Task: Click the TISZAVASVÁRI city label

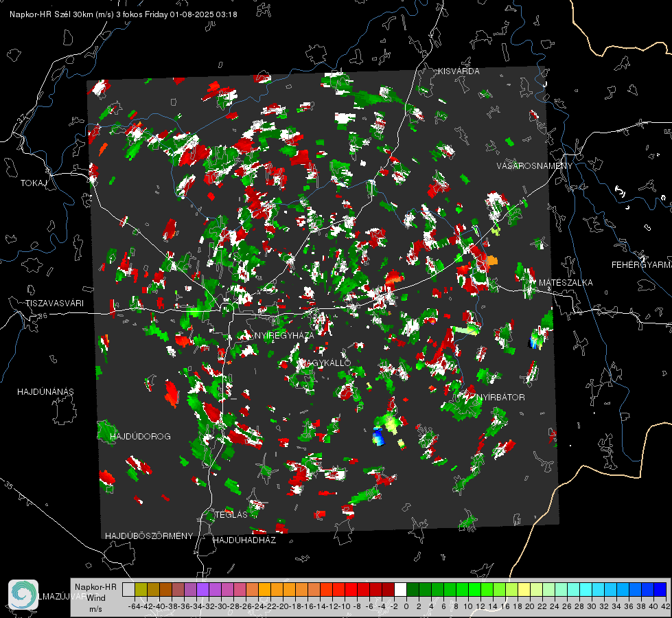Action: pos(54,304)
